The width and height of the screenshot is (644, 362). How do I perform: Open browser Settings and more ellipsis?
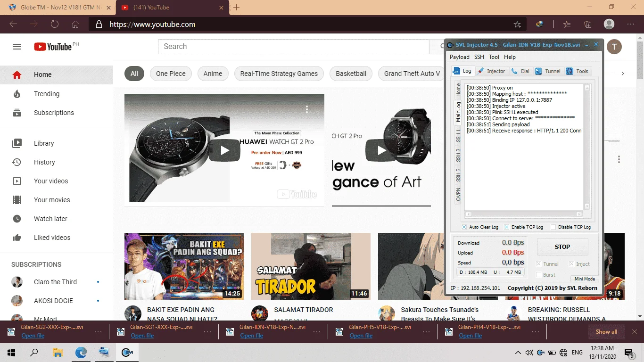(x=631, y=25)
